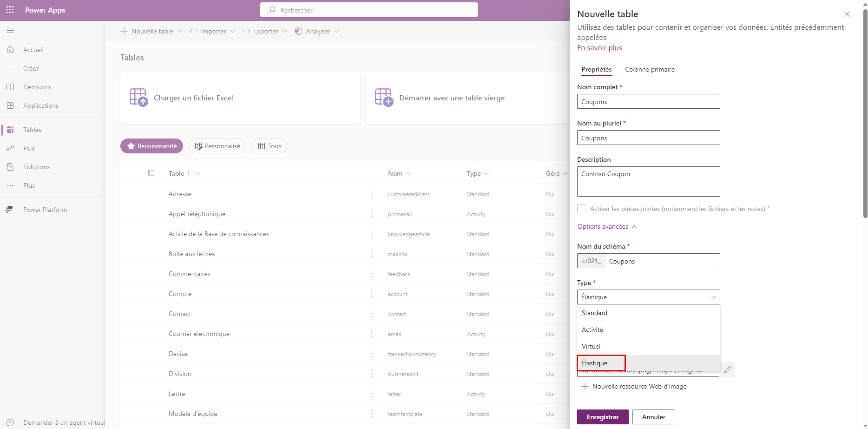Open the Power Apps app launcher waffle

10,9
